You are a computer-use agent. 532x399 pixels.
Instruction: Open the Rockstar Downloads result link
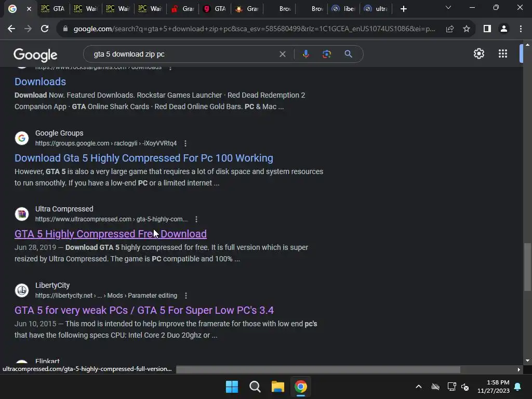click(40, 82)
